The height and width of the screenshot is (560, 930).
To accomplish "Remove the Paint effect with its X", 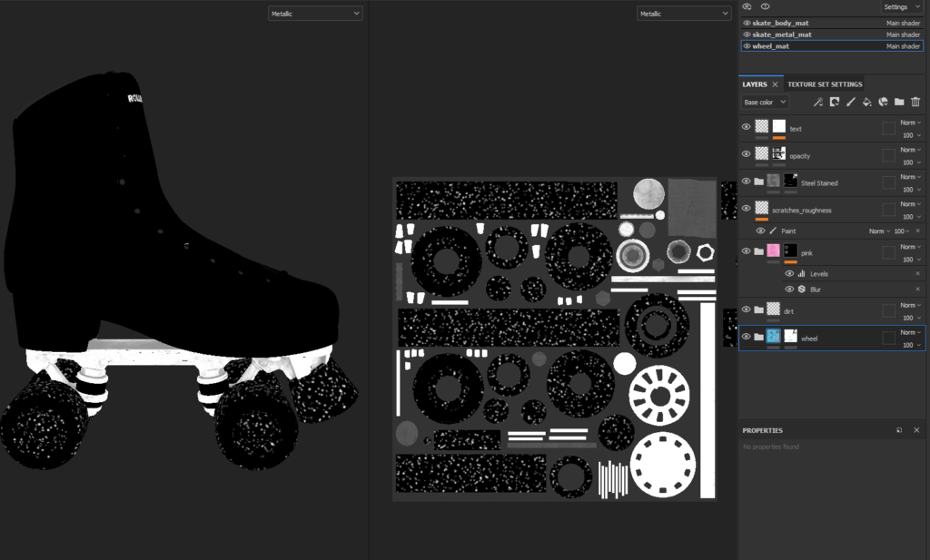I will click(x=917, y=231).
